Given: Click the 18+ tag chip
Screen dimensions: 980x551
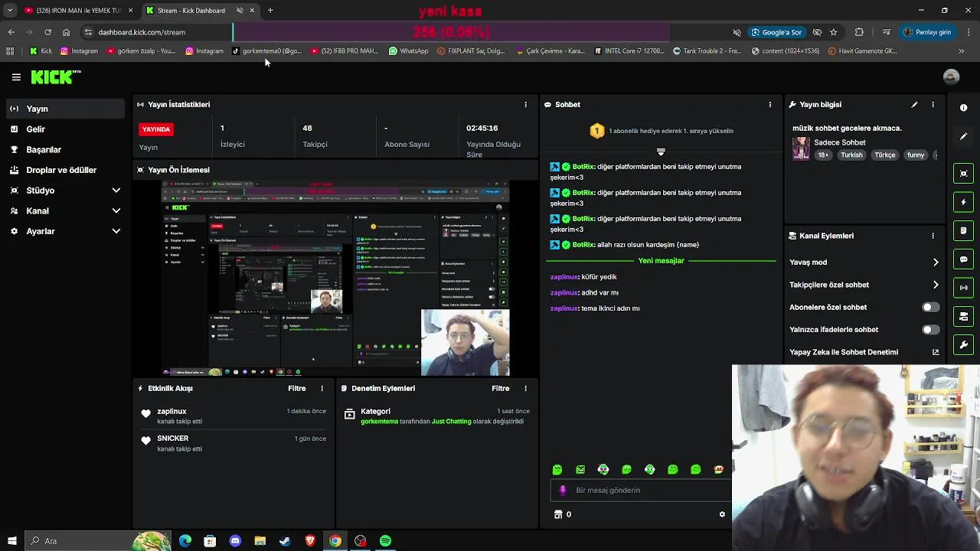Looking at the screenshot, I should [823, 155].
